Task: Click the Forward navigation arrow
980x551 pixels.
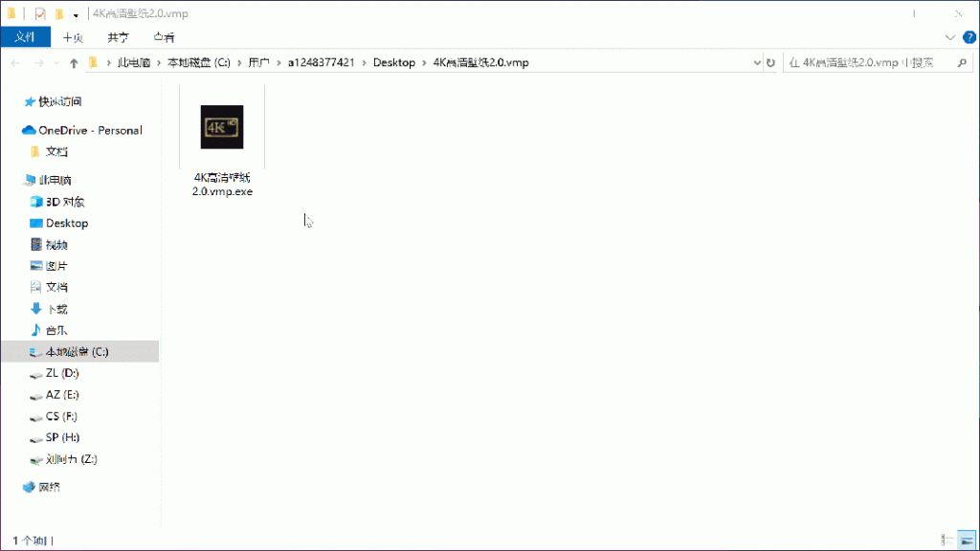Action: (38, 62)
